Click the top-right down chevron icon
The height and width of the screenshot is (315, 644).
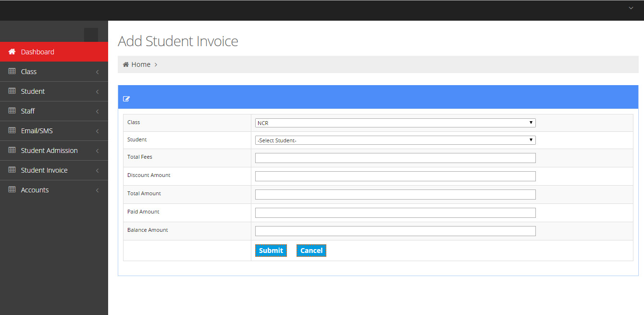click(631, 8)
